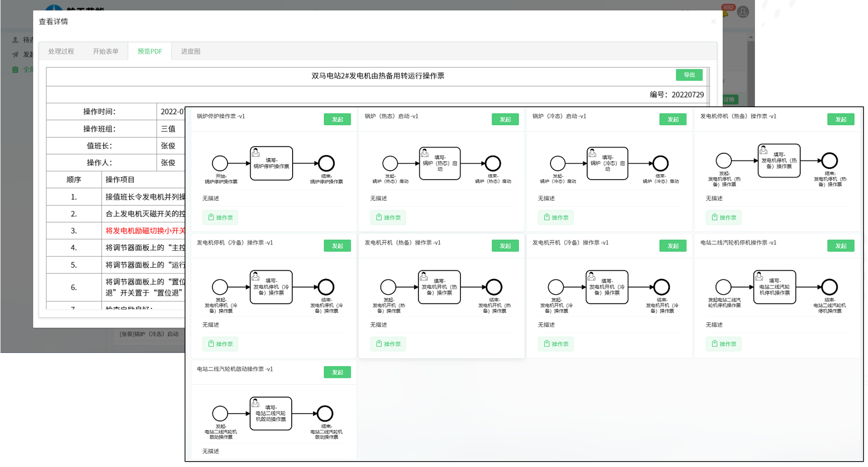Click the 发电机开机（热备）flow diagram thumbnail
The width and height of the screenshot is (868, 467).
(x=440, y=290)
